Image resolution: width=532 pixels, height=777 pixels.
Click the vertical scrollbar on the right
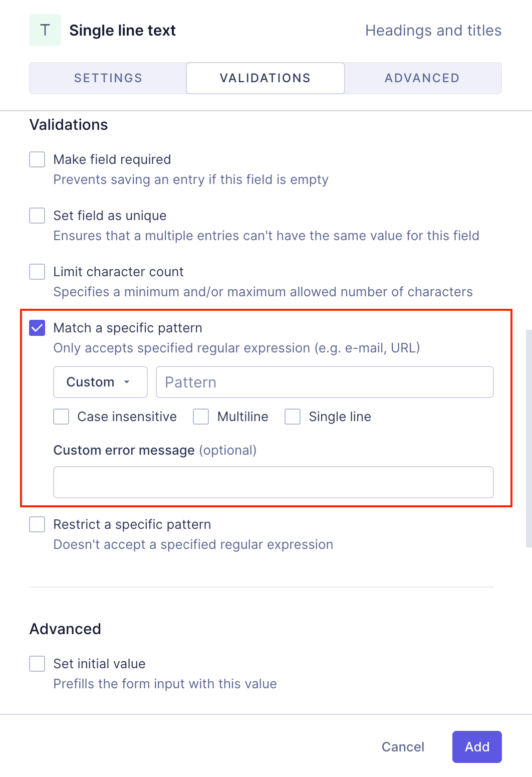(528, 439)
